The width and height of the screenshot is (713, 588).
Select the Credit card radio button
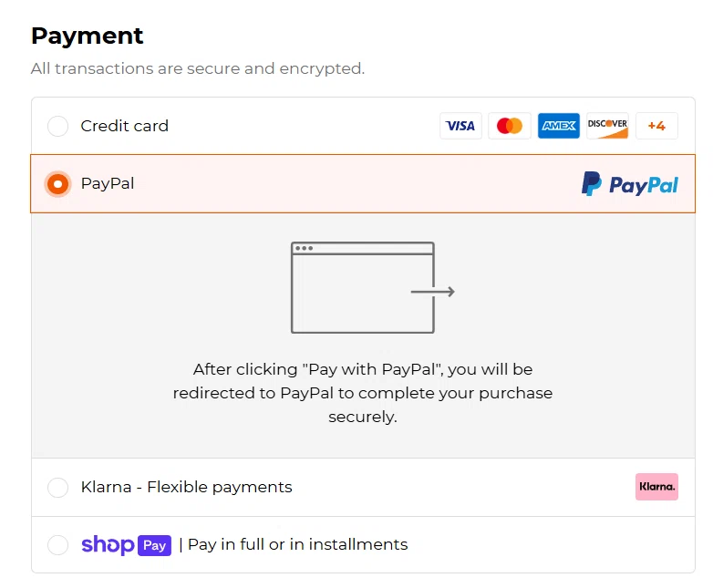[x=57, y=126]
